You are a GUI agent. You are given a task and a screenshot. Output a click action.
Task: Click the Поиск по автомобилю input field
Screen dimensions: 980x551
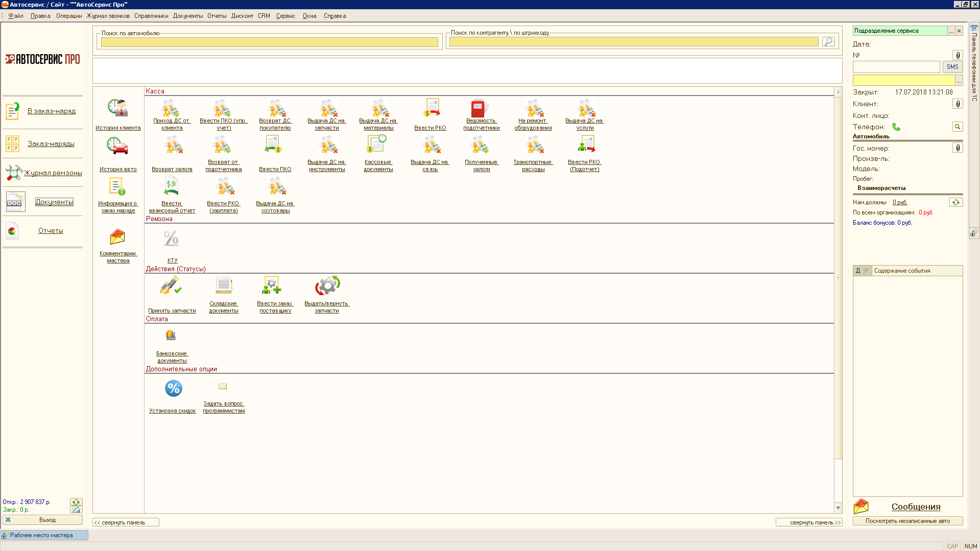point(269,42)
